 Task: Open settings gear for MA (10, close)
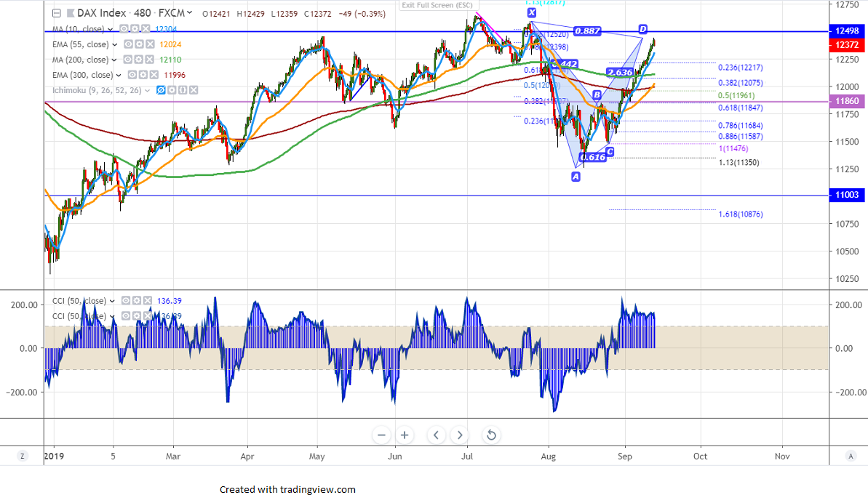tap(135, 29)
